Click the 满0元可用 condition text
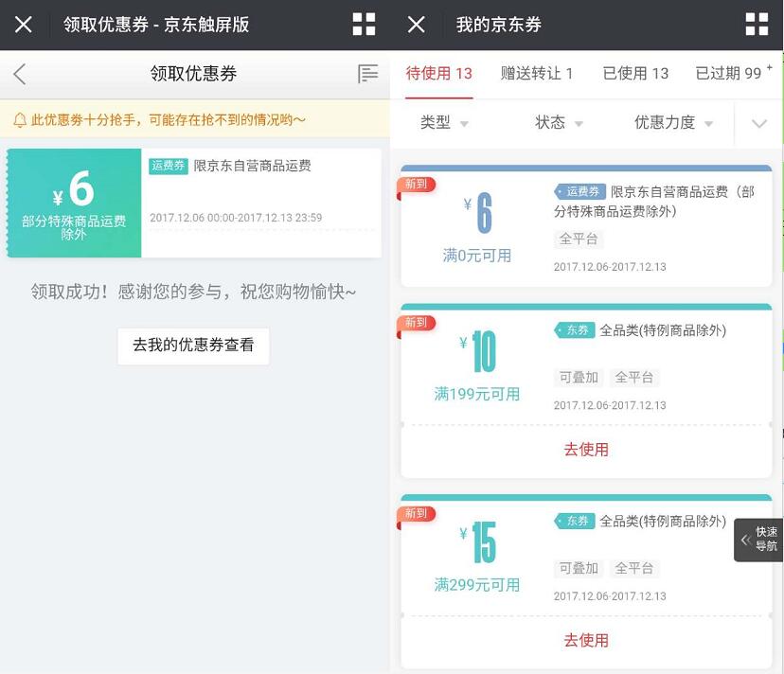The width and height of the screenshot is (784, 674). (477, 256)
